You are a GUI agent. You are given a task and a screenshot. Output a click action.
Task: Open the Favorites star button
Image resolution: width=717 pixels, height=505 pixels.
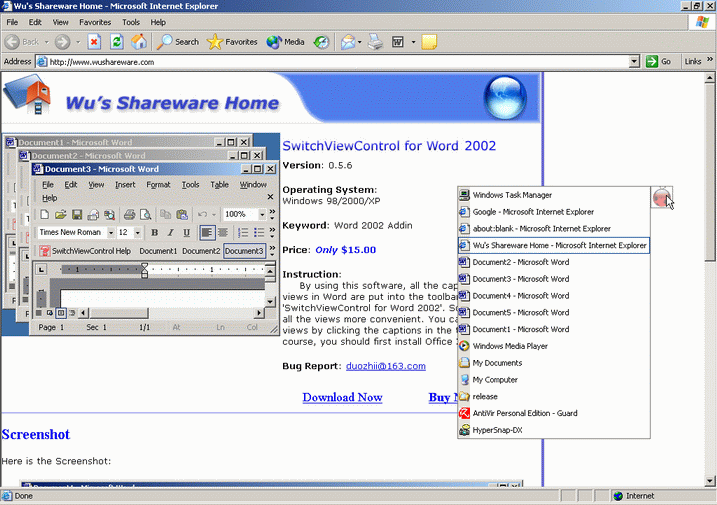(232, 42)
